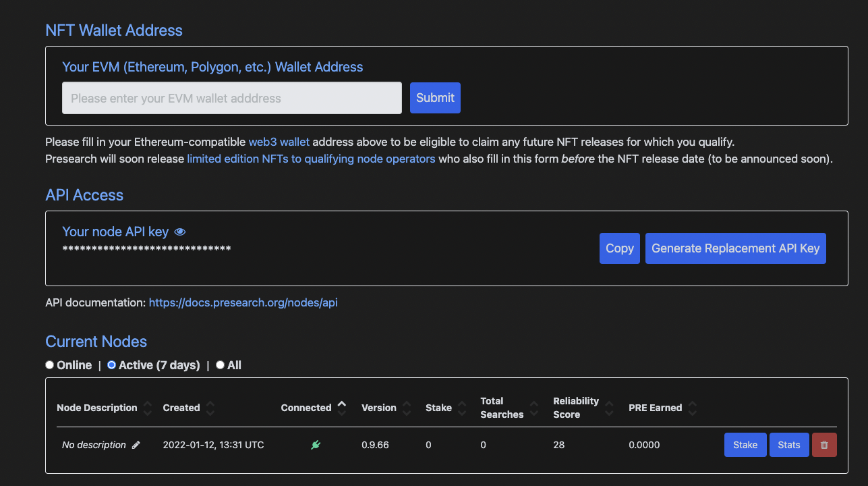Viewport: 868px width, 486px height.
Task: Click 'Your EVM (Ethereum, Polygon, etc.) Wallet Address' label
Action: click(212, 67)
